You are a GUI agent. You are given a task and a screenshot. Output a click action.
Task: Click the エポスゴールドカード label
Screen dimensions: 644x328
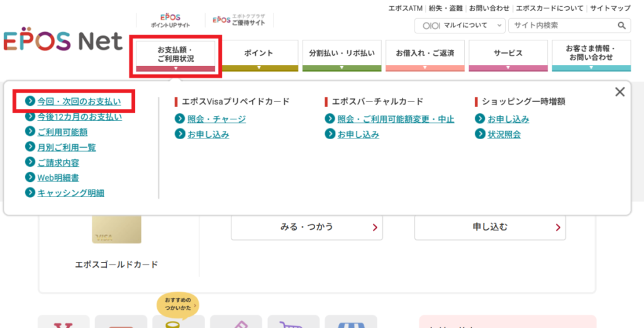[116, 264]
